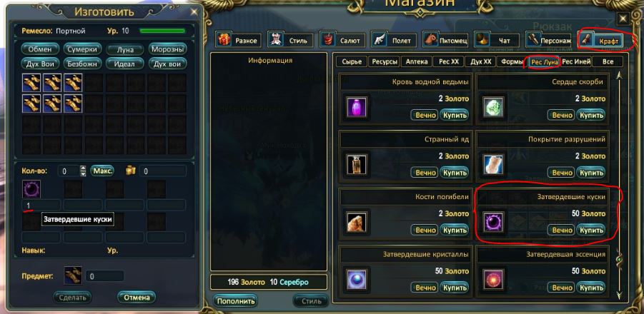Click Купить for Затвердевшие куски
The height and width of the screenshot is (314, 644).
tap(590, 230)
